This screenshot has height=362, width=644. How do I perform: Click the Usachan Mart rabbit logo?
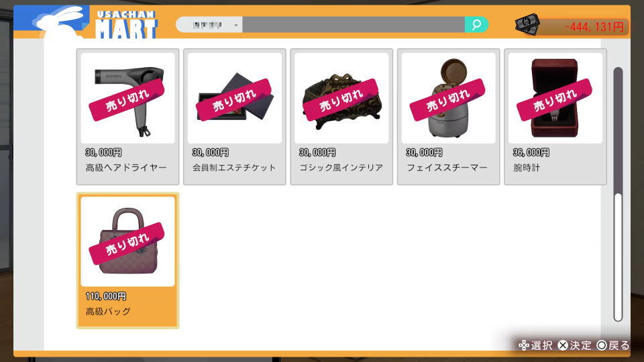[60, 23]
